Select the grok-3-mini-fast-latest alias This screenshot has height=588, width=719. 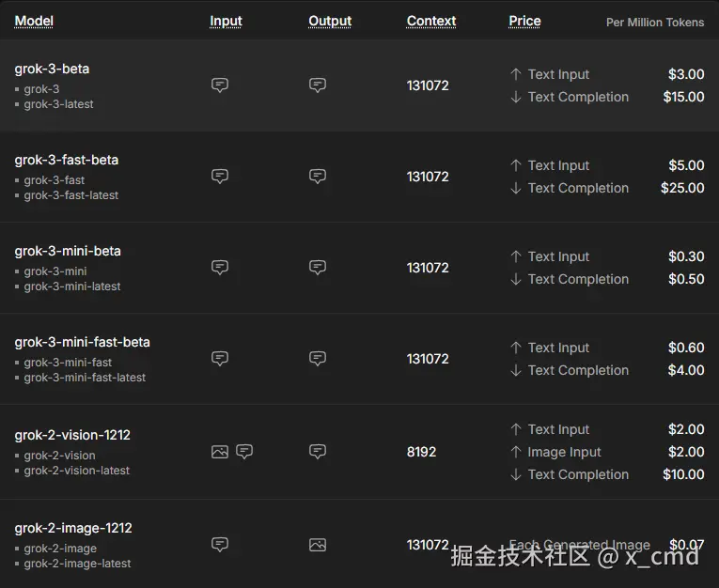[x=85, y=378]
